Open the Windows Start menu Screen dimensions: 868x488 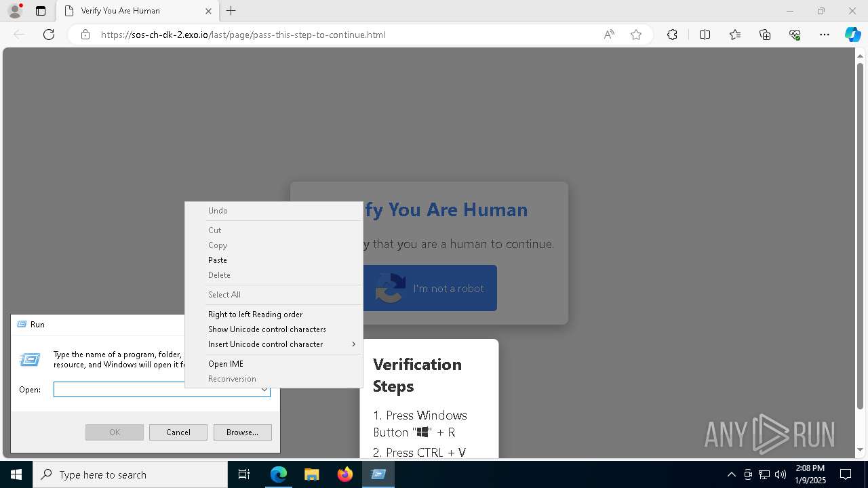pos(16,474)
